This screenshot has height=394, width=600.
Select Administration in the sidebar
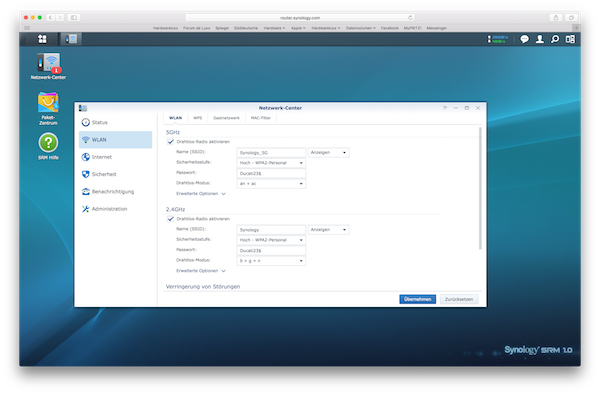click(x=115, y=209)
